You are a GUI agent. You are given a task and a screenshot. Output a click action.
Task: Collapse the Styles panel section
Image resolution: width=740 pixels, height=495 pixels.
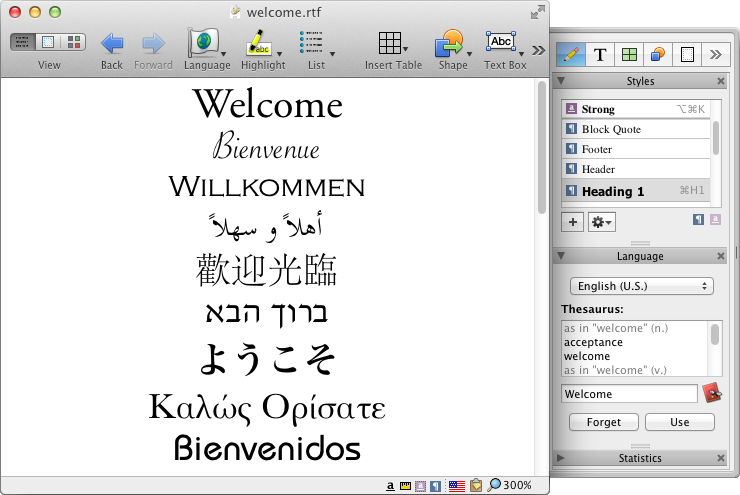(561, 81)
